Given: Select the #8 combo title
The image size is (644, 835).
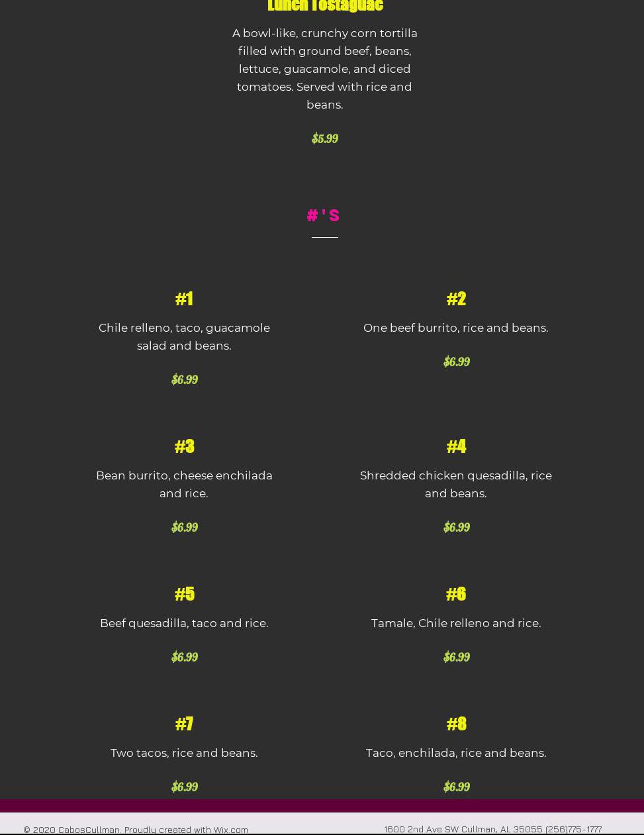Looking at the screenshot, I should click(456, 724).
